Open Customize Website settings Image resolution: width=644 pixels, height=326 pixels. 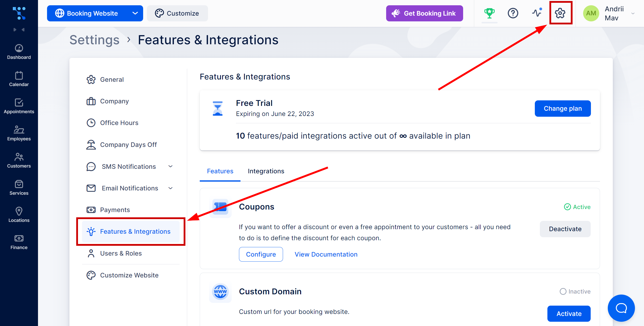(x=131, y=275)
